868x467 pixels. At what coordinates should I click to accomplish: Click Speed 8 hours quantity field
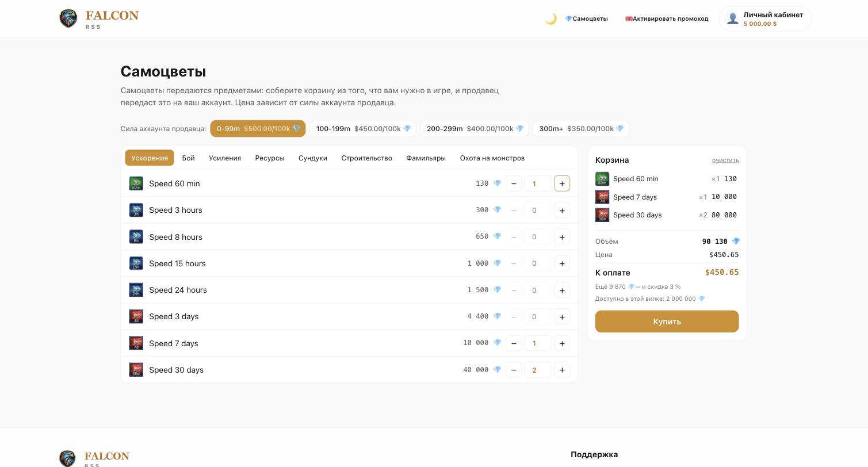[538, 237]
